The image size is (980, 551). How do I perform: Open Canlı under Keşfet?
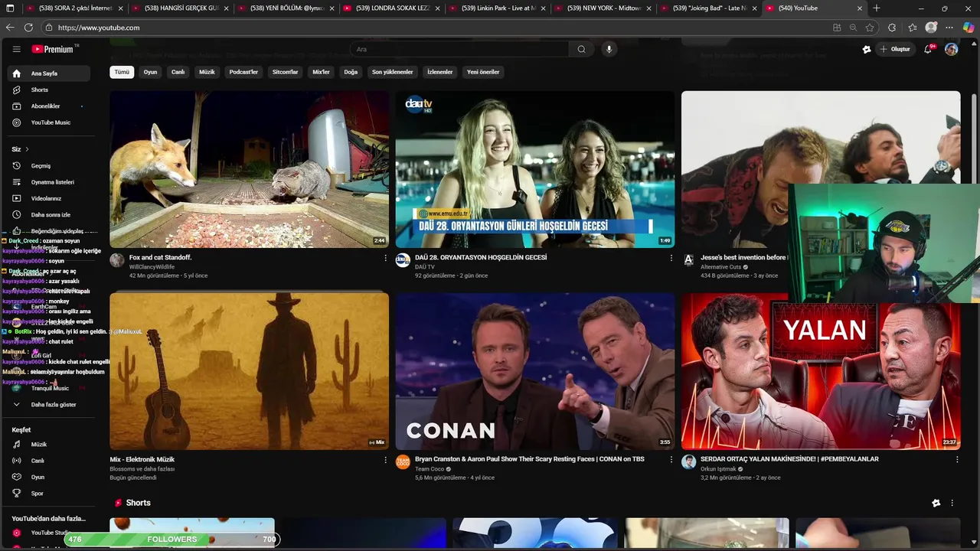point(38,461)
